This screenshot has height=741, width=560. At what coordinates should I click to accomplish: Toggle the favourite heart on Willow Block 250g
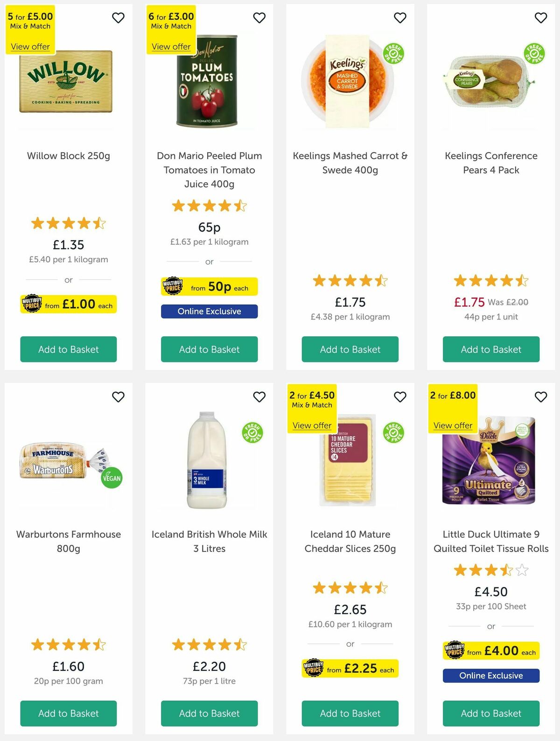[x=118, y=17]
